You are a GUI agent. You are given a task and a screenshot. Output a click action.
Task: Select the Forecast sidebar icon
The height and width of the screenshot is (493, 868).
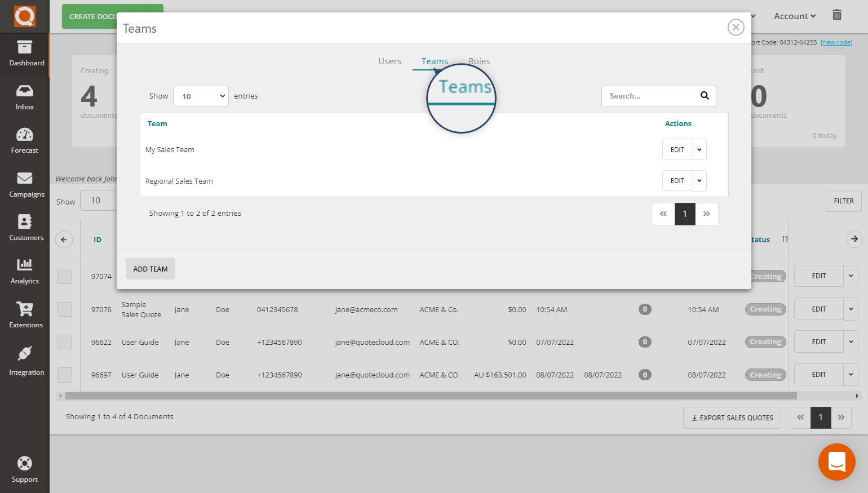(x=24, y=140)
